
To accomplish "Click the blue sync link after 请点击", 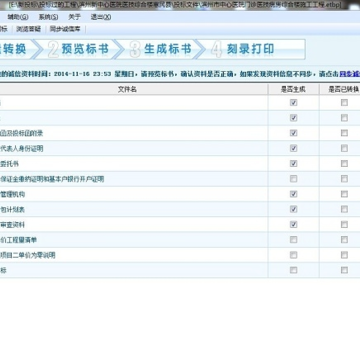I will (x=350, y=74).
